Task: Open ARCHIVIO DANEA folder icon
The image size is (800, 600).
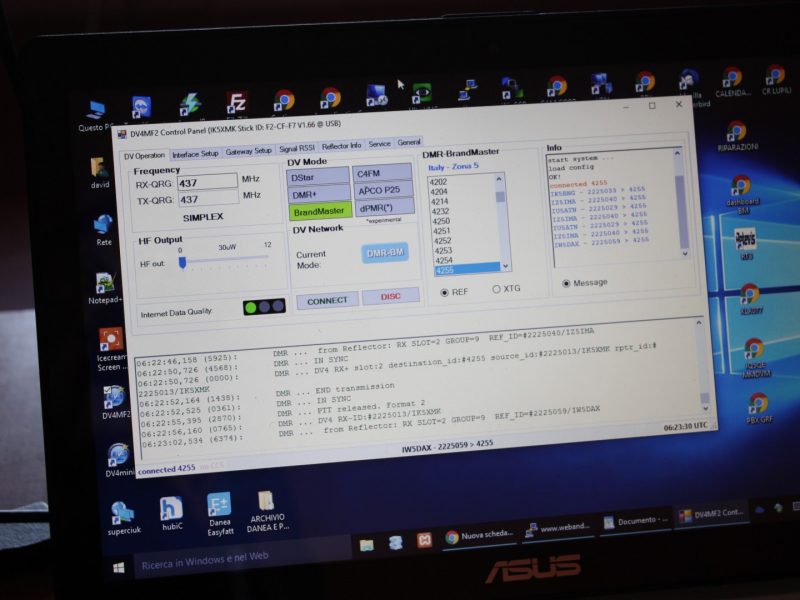Action: (267, 511)
